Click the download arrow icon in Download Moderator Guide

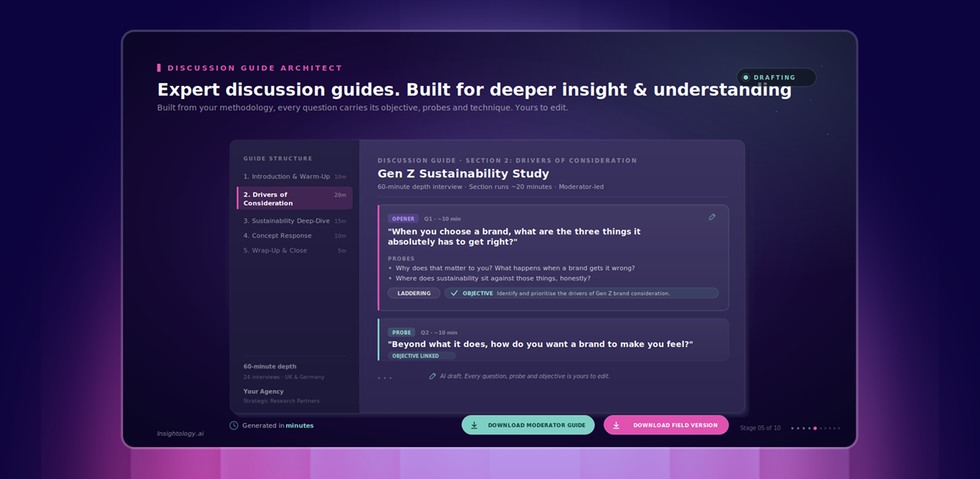point(474,425)
